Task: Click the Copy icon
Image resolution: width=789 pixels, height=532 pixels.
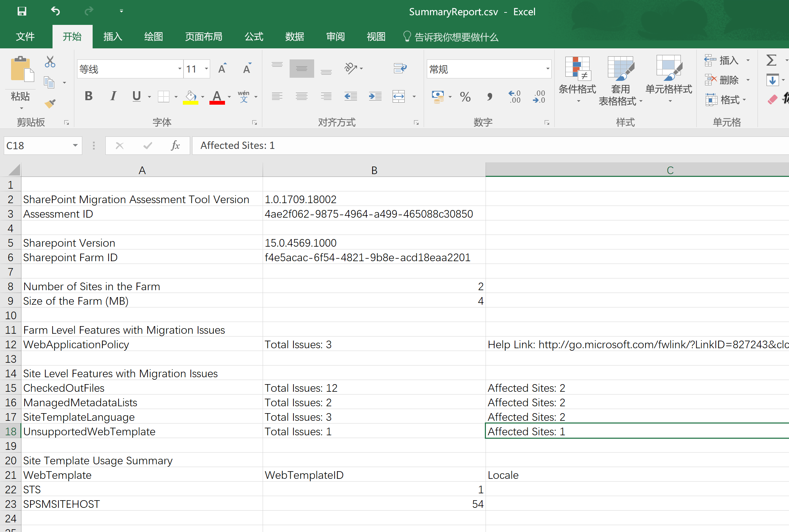Action: click(49, 83)
